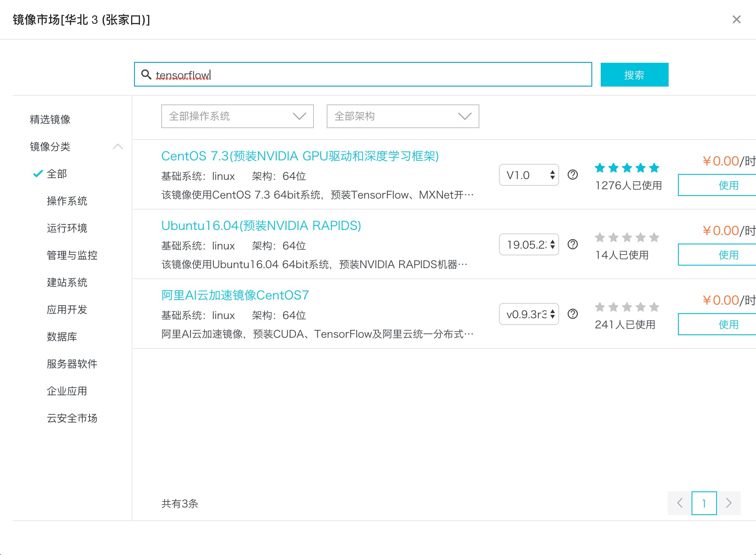
Task: Click the 14人已使用 usage count
Action: point(622,255)
